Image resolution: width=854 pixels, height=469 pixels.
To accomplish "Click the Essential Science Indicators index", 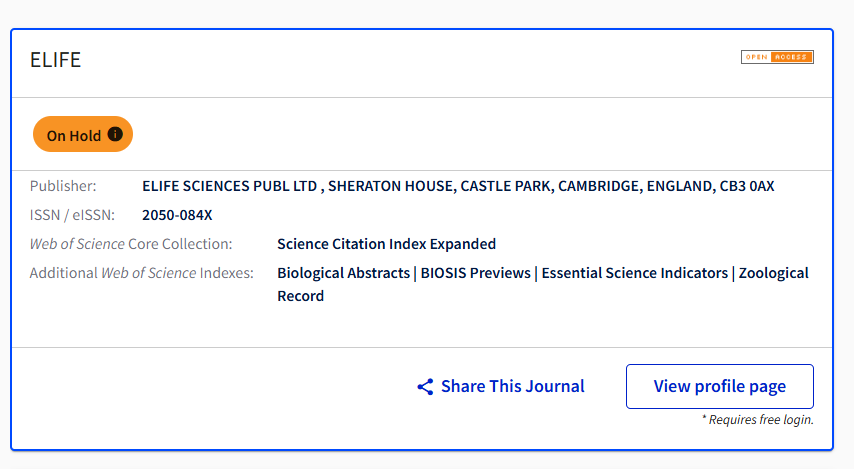I will [x=634, y=272].
